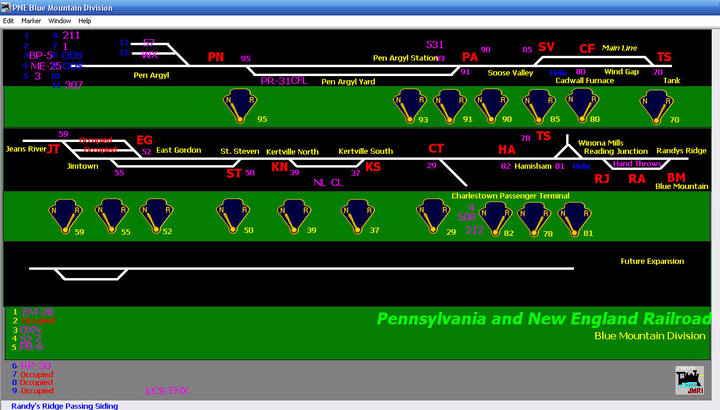Click the KS control point label
The width and height of the screenshot is (720, 410).
point(373,167)
